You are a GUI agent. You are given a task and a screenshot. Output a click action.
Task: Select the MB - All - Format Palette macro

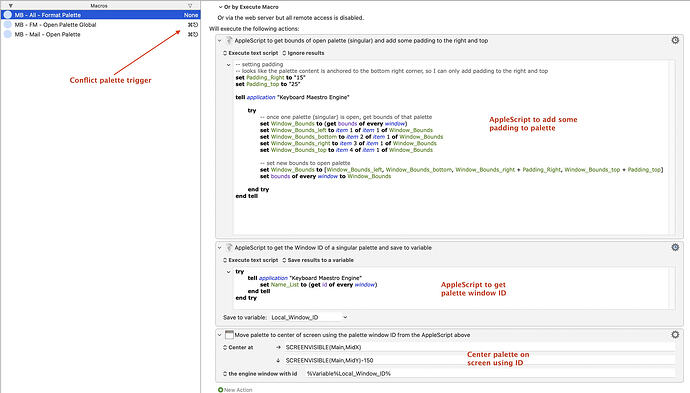coord(100,15)
